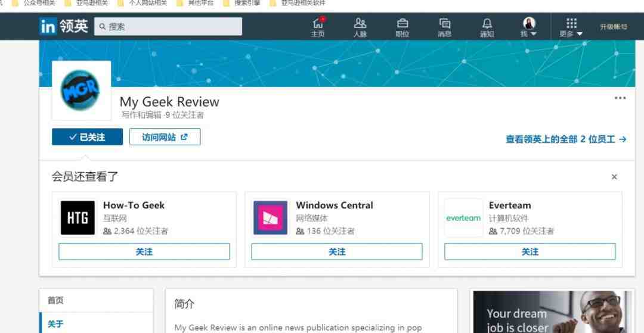
Task: Follow Windows Central with 关注 button
Action: [x=337, y=251]
